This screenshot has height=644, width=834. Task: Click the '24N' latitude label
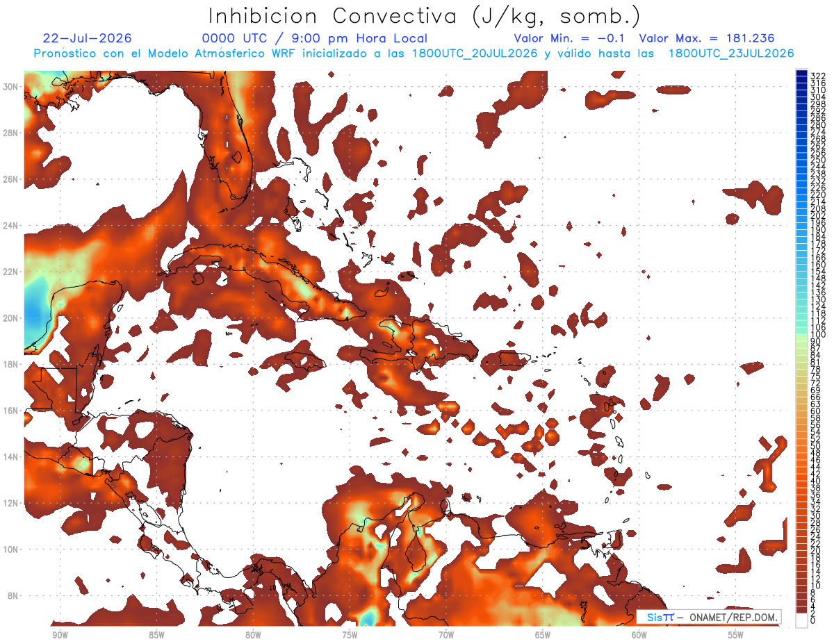pyautogui.click(x=12, y=226)
